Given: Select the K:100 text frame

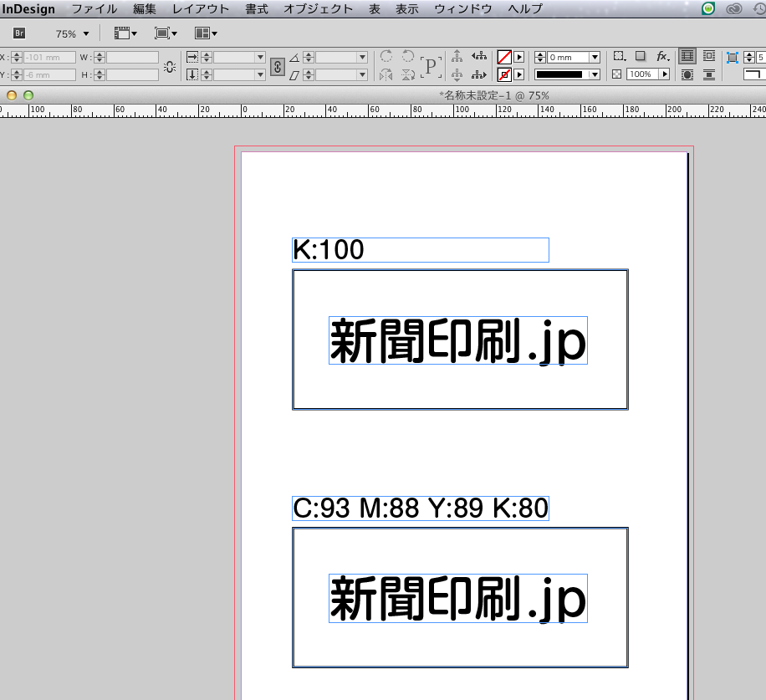Looking at the screenshot, I should tap(421, 250).
